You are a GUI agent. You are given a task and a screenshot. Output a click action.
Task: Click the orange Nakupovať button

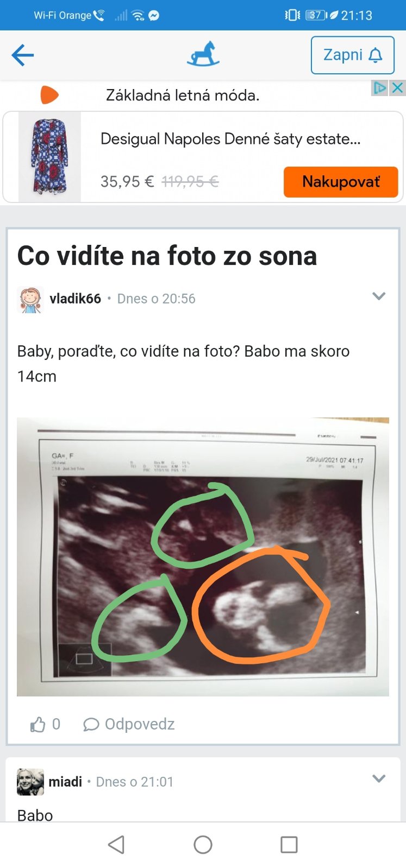pyautogui.click(x=341, y=182)
